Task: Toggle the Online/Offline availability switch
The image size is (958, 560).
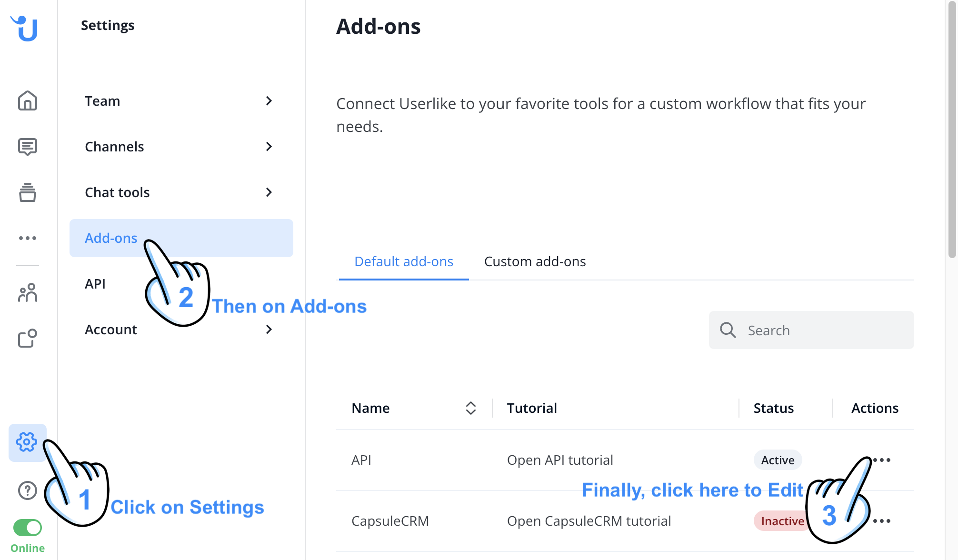Action: click(x=27, y=528)
